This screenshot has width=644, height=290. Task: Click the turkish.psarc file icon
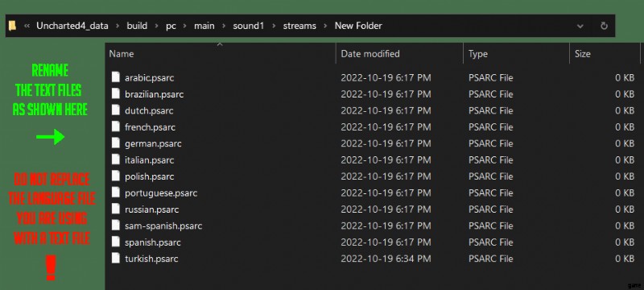coord(116,258)
